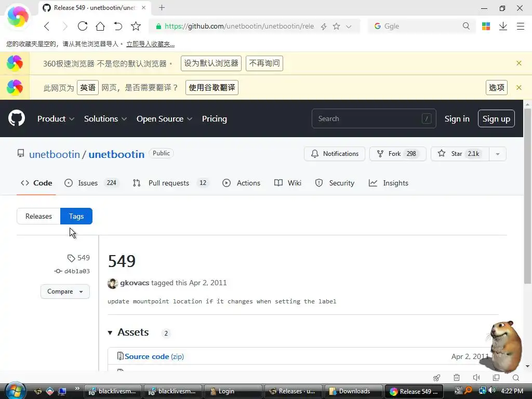Viewport: 532px width, 399px height.
Task: Click the trash clear icon in status bar
Action: coord(457,378)
